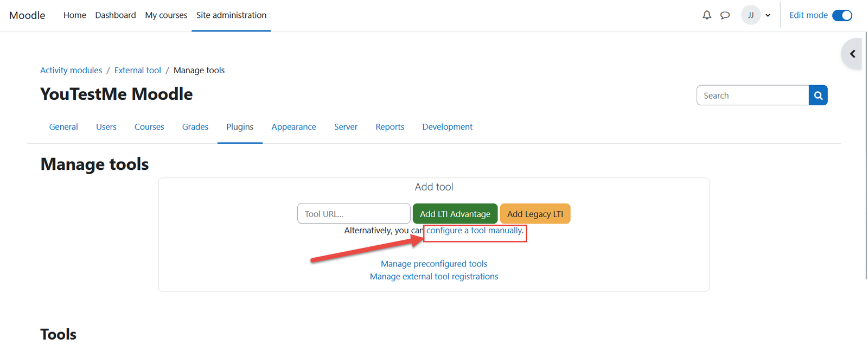868x344 pixels.
Task: Click the Moodle site logo text
Action: [x=27, y=15]
